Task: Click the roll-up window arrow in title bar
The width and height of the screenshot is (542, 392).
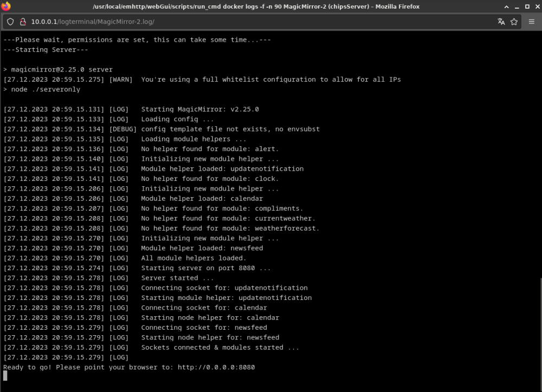Action: 506,6
